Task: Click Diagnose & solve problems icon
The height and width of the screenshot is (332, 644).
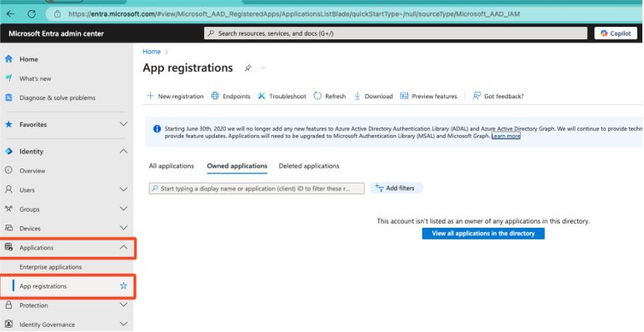Action: pos(8,98)
